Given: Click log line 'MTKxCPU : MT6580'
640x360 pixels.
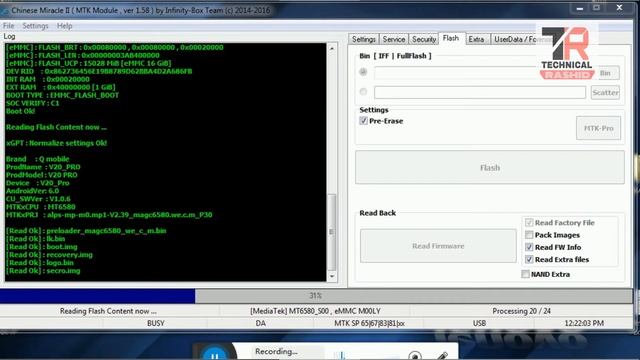Looking at the screenshot, I should point(41,207).
